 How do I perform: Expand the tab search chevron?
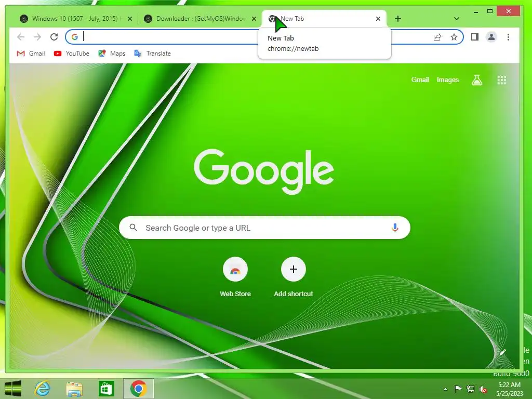point(456,19)
